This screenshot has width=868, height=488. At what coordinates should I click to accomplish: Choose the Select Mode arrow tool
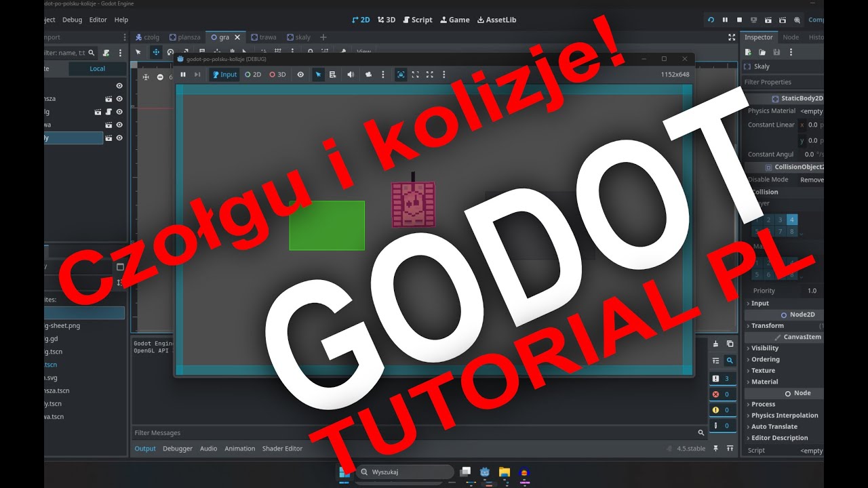point(138,52)
